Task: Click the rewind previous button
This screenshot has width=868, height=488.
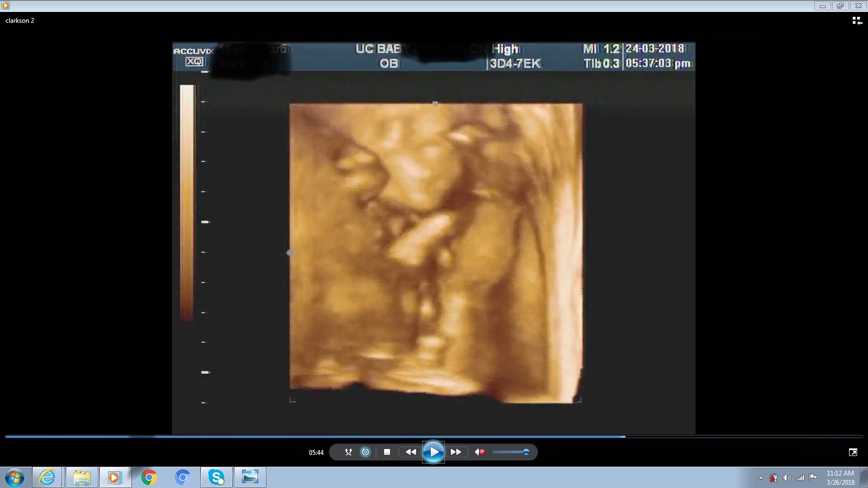Action: (x=411, y=452)
